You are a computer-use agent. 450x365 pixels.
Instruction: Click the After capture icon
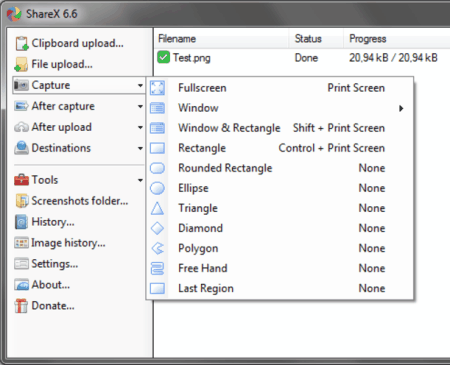pyautogui.click(x=21, y=106)
